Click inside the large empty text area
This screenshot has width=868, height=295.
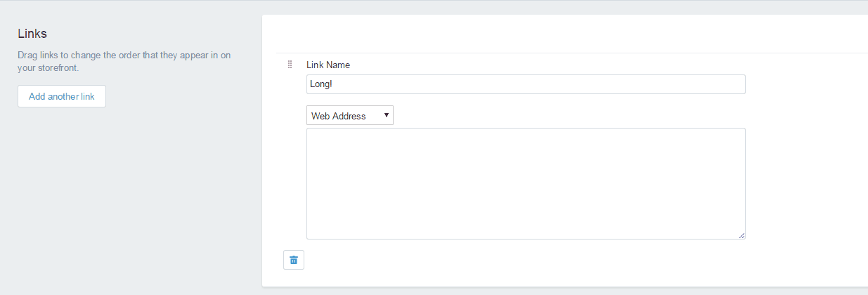coord(526,183)
